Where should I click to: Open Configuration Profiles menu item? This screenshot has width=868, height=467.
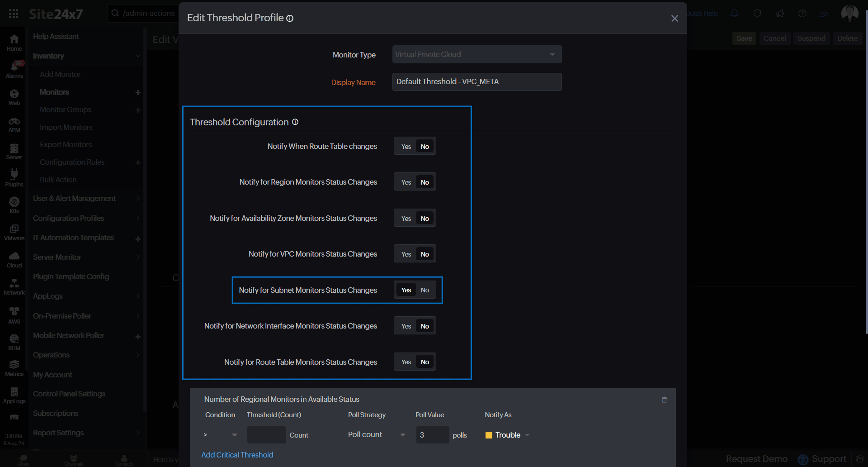(x=69, y=218)
